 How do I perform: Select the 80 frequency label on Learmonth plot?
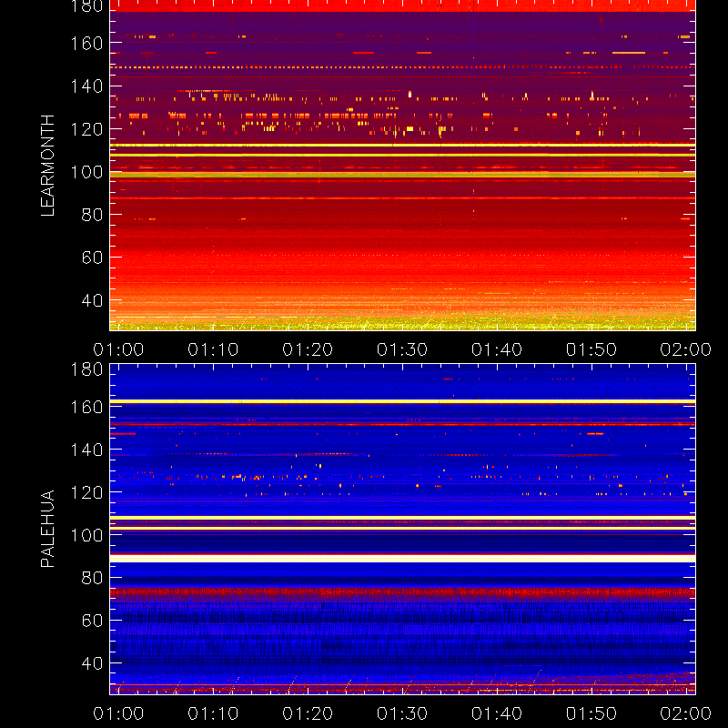click(x=92, y=215)
